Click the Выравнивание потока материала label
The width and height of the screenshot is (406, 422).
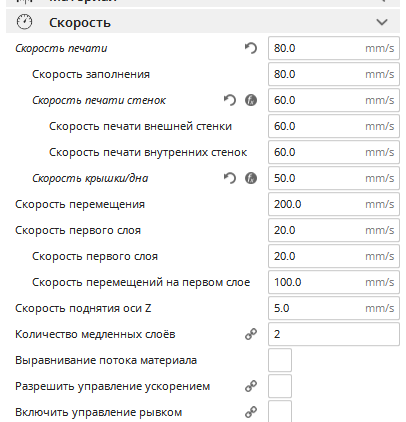pyautogui.click(x=106, y=360)
